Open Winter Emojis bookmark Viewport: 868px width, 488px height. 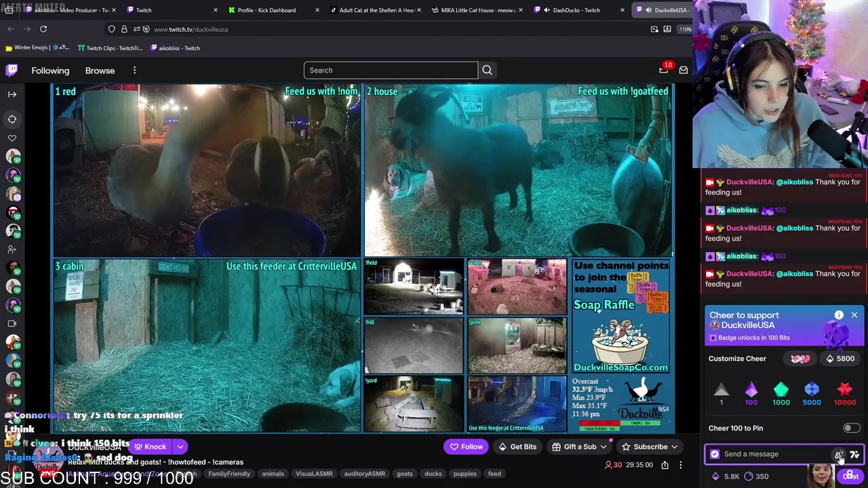(38, 48)
